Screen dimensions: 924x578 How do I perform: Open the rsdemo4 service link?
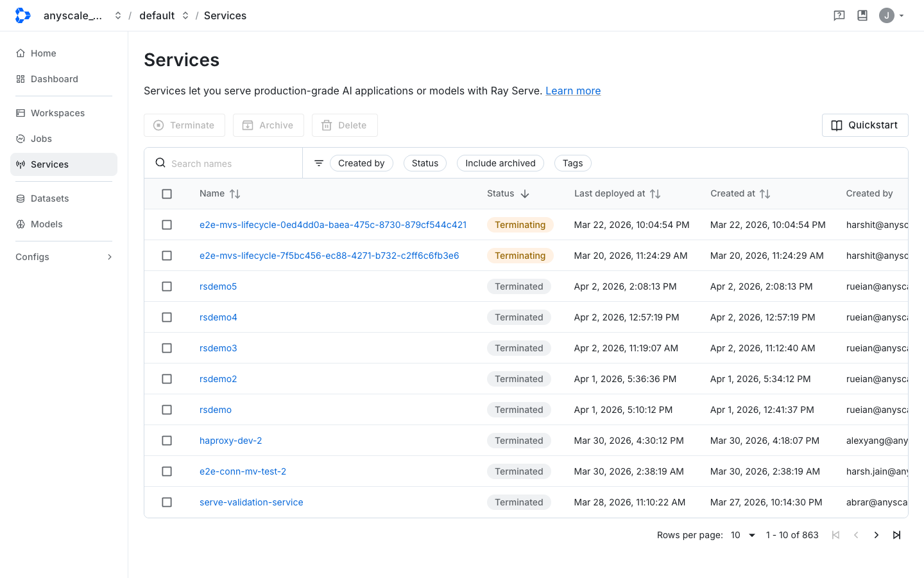pos(218,317)
